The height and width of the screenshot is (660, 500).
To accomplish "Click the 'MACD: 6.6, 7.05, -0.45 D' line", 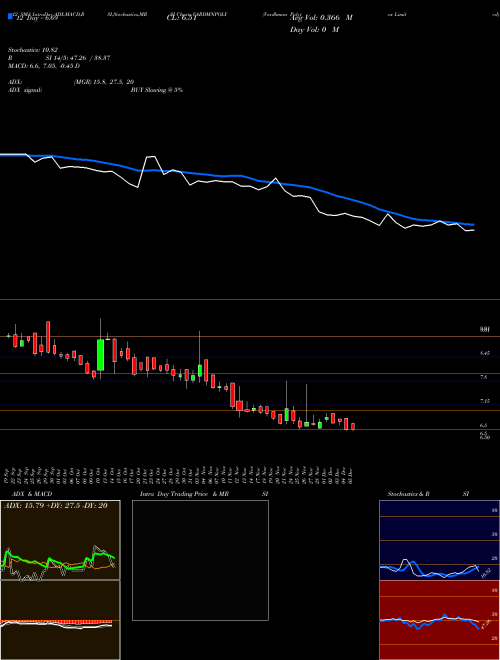I will point(44,66).
